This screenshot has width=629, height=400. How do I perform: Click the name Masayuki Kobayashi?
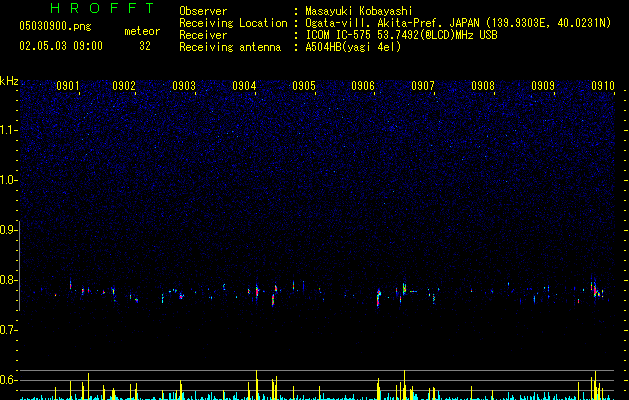[359, 11]
